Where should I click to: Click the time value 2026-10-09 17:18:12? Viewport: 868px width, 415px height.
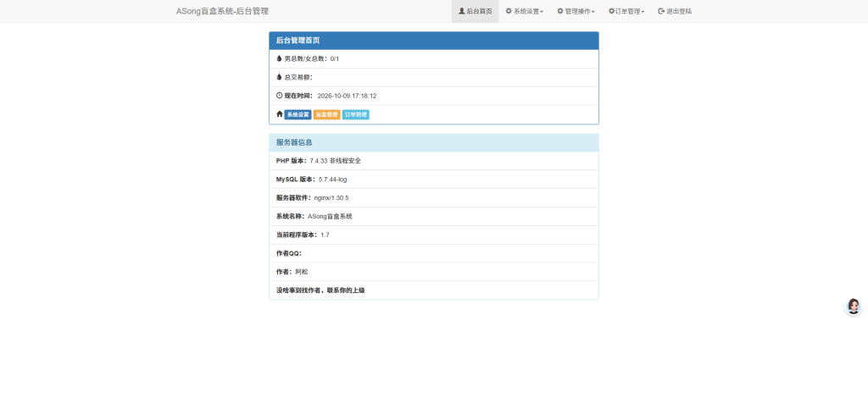347,96
